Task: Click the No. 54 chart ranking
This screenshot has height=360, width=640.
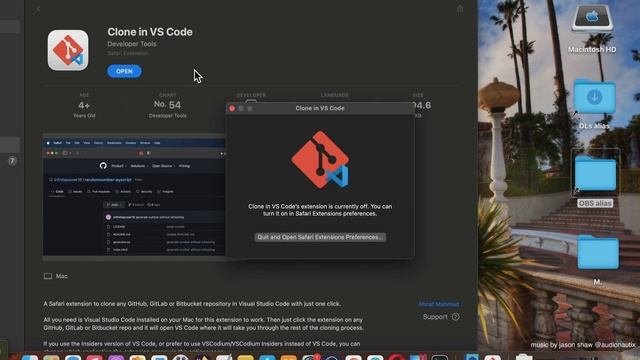Action: tap(167, 105)
